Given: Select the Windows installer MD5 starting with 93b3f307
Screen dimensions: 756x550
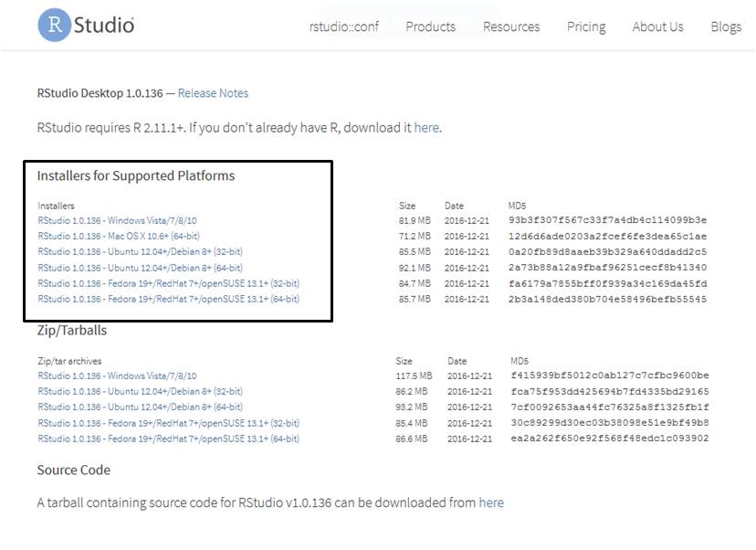Looking at the screenshot, I should (607, 220).
